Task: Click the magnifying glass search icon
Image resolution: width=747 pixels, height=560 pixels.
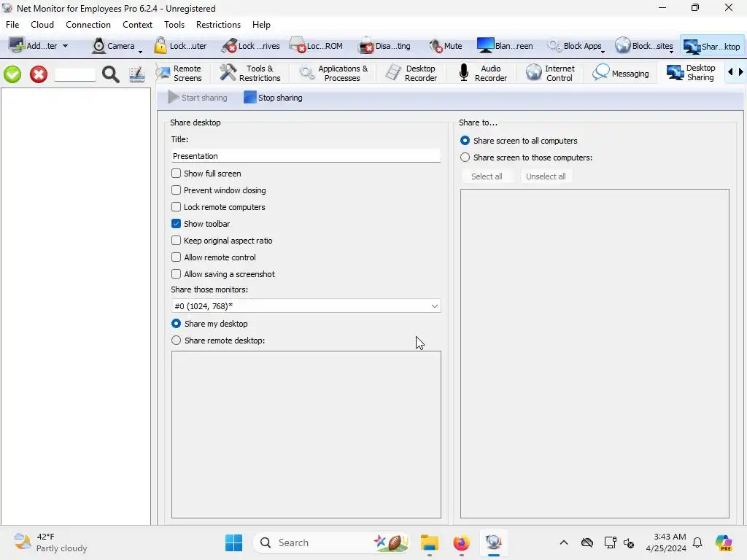Action: 111,74
